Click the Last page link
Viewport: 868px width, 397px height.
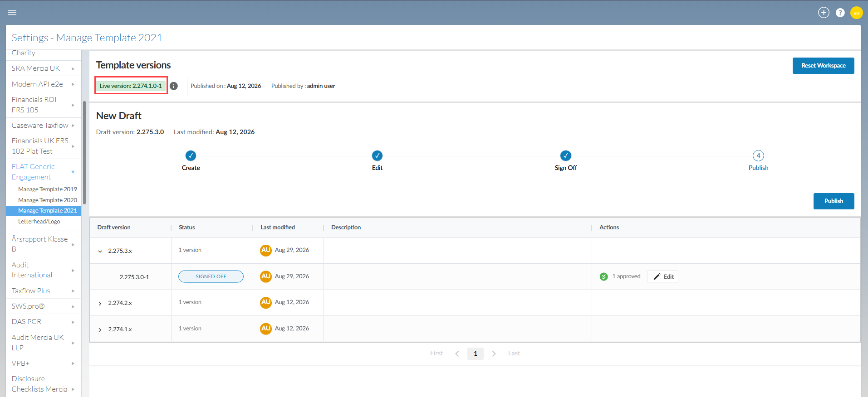click(x=514, y=353)
